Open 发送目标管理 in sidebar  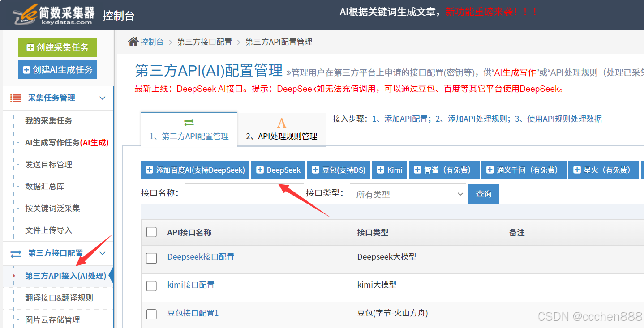click(48, 165)
